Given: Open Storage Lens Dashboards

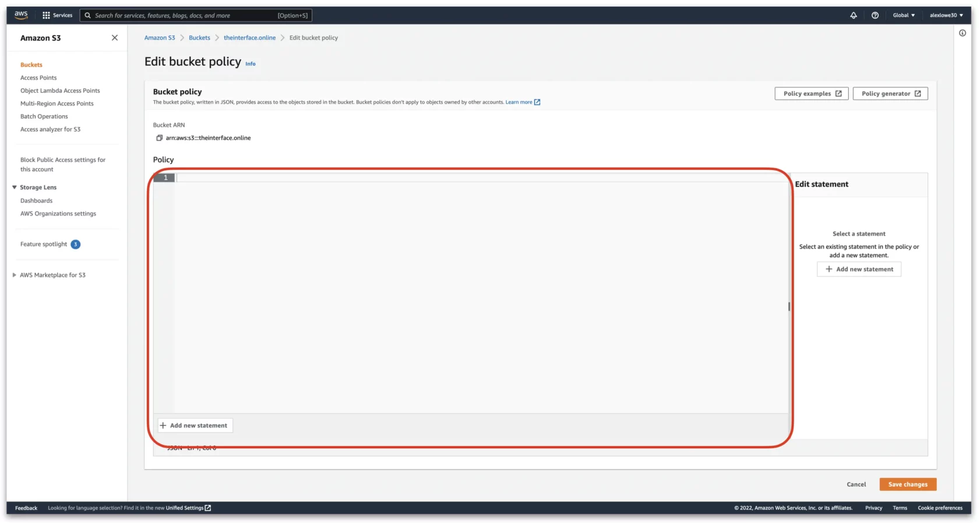Looking at the screenshot, I should coord(36,201).
